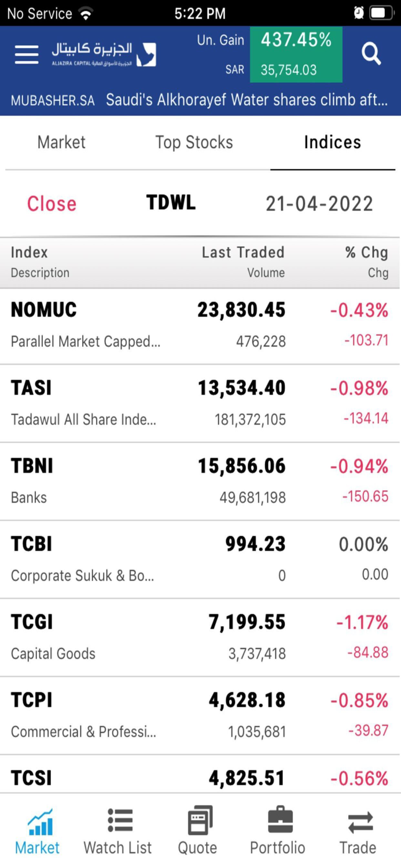Image resolution: width=401 pixels, height=868 pixels.
Task: Open the Portfolio briefcase icon
Action: pyautogui.click(x=278, y=829)
